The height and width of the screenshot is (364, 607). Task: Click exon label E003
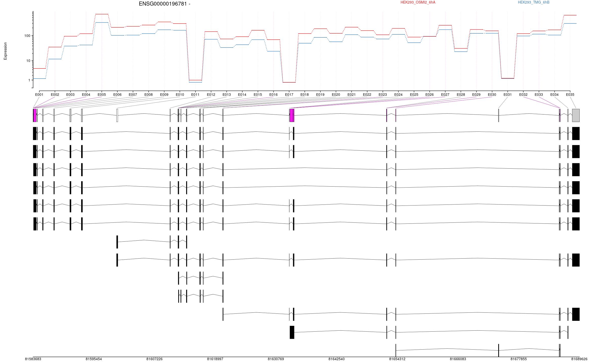point(70,95)
